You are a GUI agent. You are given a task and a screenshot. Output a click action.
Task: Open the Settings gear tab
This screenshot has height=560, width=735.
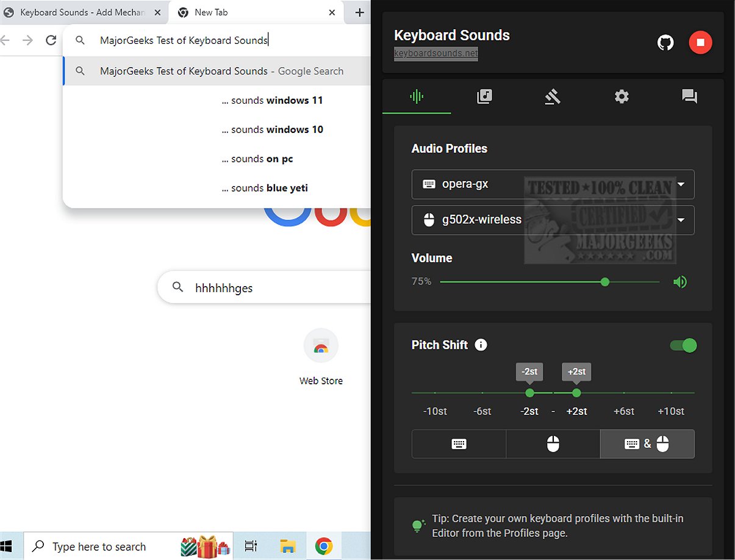coord(621,96)
